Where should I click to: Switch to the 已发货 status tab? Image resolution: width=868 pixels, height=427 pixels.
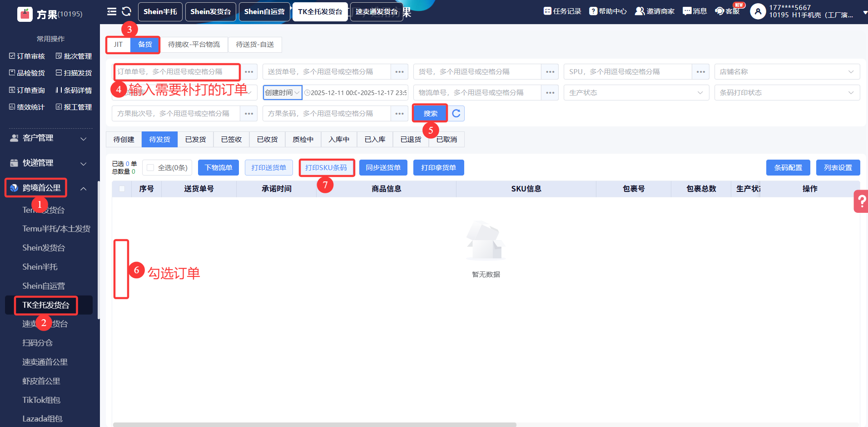[195, 140]
